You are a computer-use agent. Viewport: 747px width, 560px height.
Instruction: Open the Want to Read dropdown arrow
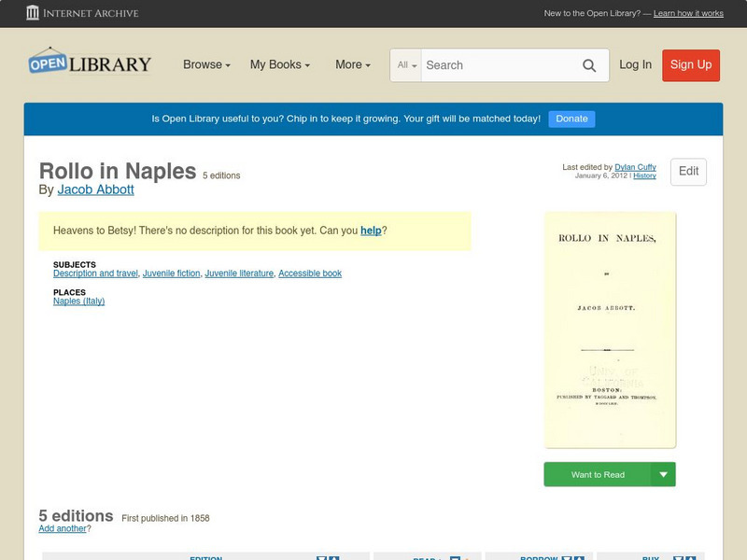pyautogui.click(x=663, y=474)
